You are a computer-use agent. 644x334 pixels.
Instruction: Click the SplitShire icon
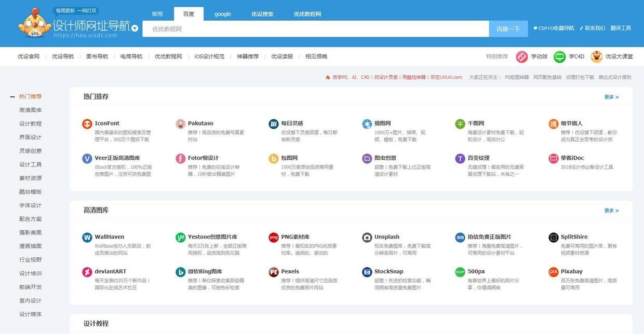554,238
